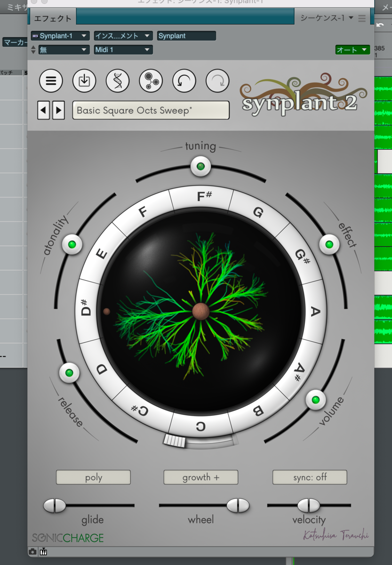
Task: Select the エフェクト tab
Action: 53,19
